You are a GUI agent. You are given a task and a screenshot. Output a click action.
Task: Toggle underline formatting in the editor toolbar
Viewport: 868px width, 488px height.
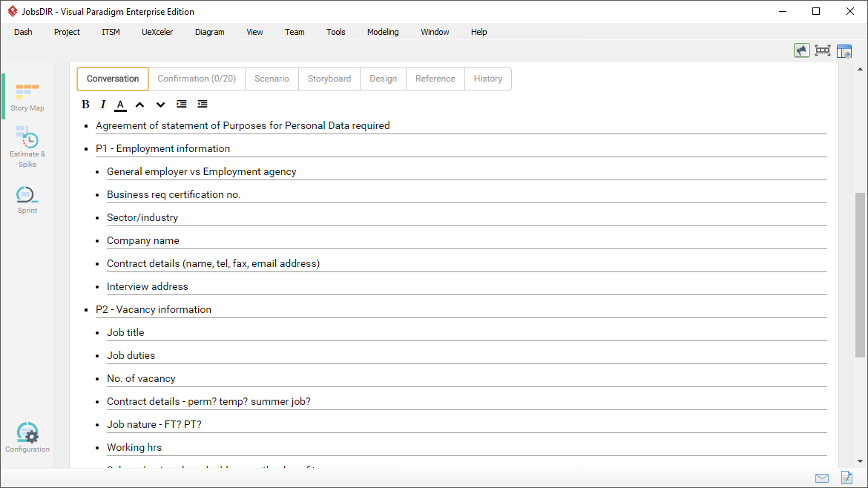click(x=120, y=104)
